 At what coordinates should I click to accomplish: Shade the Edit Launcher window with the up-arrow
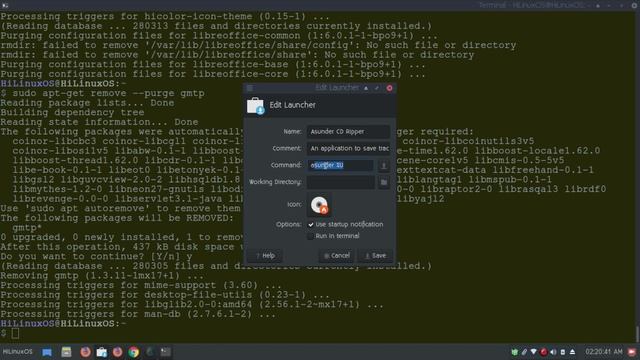tap(366, 88)
